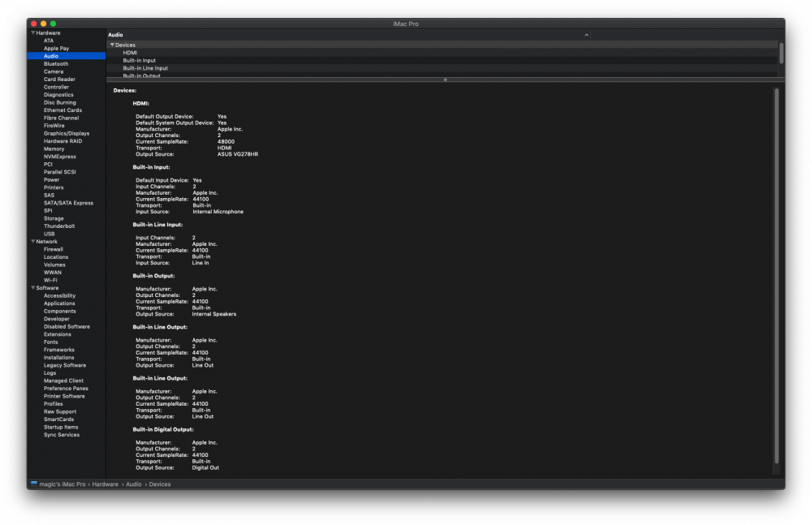The width and height of the screenshot is (812, 525).
Task: Select Sync Services entry
Action: [62, 435]
